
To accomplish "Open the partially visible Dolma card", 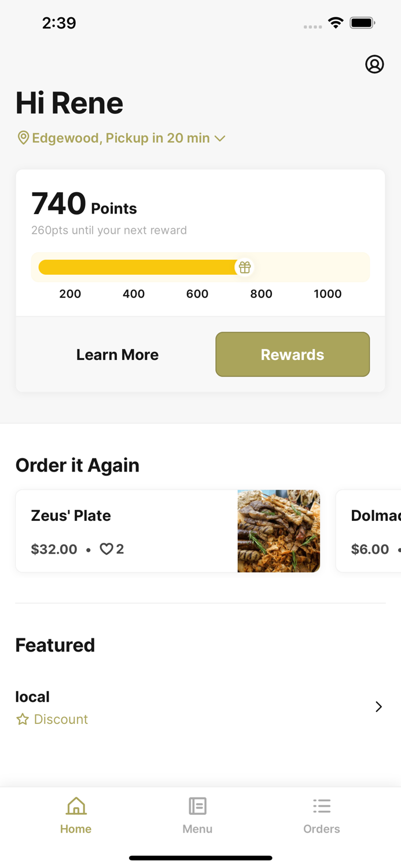I will pos(370,531).
